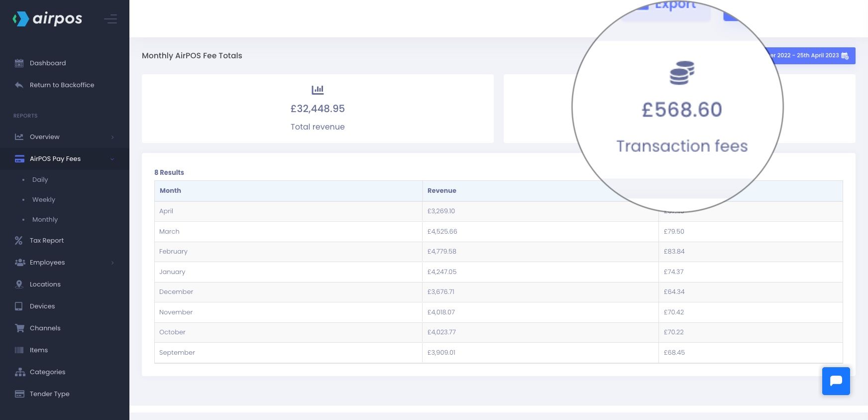Collapse the AirPOS Pay Fees section

[x=112, y=159]
